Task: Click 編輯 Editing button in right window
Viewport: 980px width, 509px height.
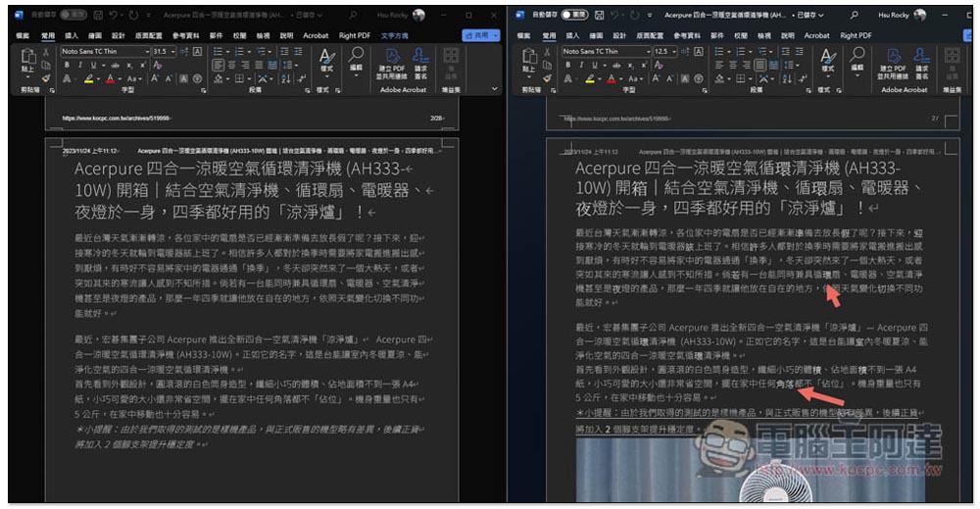Action: 857,61
